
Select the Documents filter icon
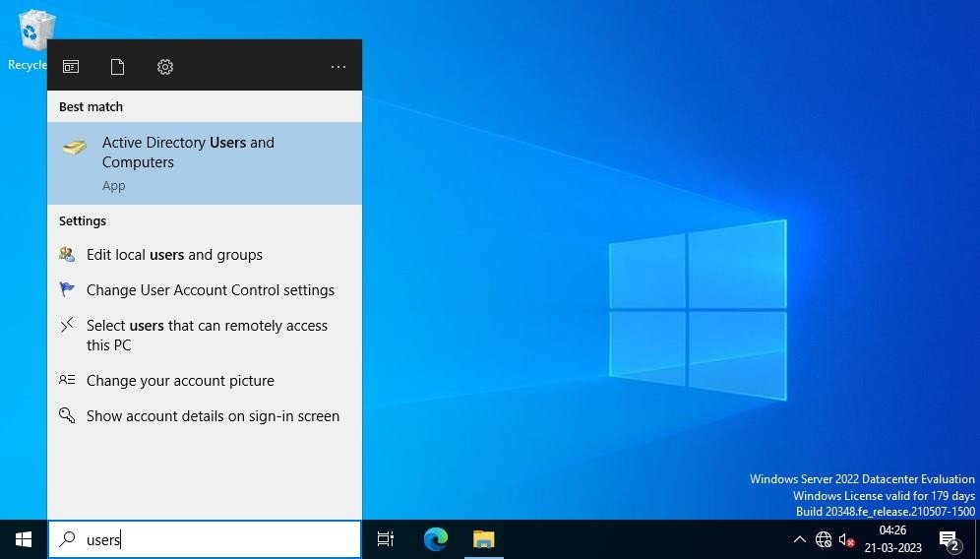click(x=117, y=67)
